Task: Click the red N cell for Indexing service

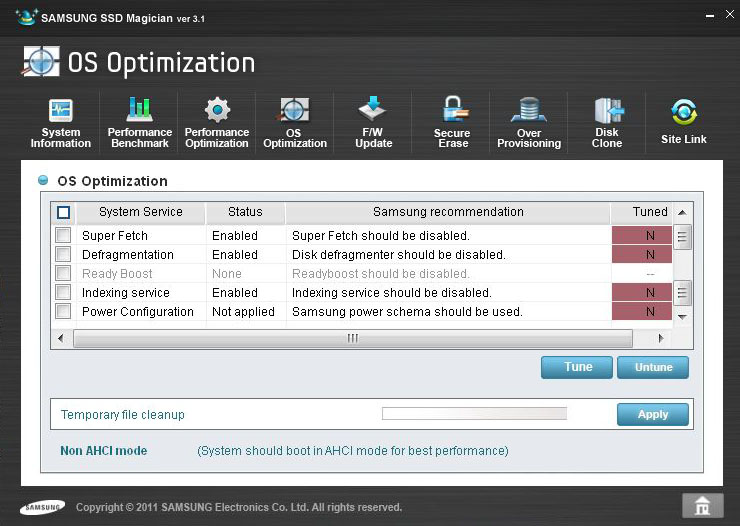Action: 642,292
